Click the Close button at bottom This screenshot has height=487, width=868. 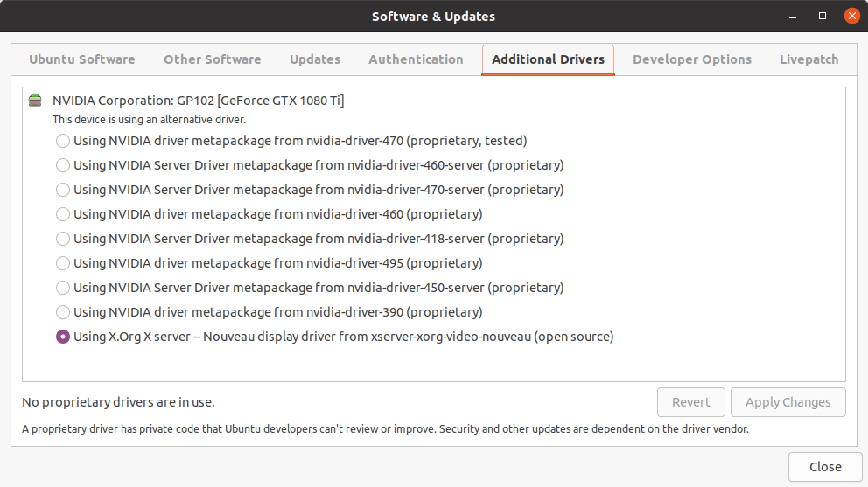pyautogui.click(x=824, y=467)
